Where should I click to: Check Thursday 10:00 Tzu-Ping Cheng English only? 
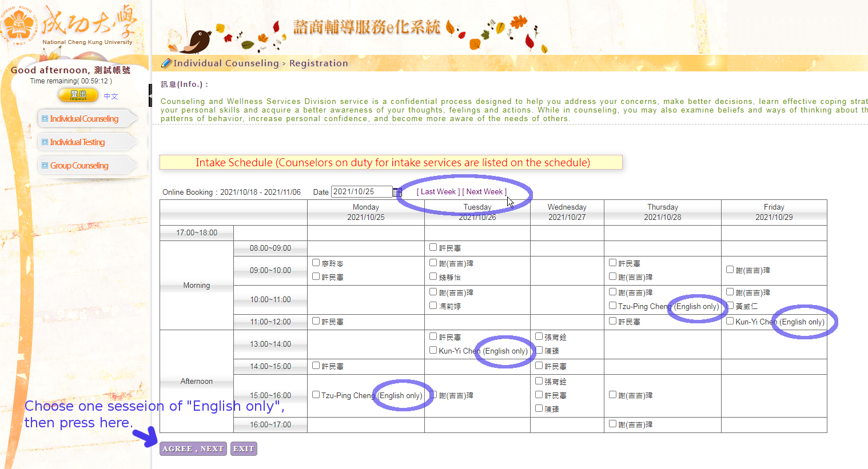613,306
